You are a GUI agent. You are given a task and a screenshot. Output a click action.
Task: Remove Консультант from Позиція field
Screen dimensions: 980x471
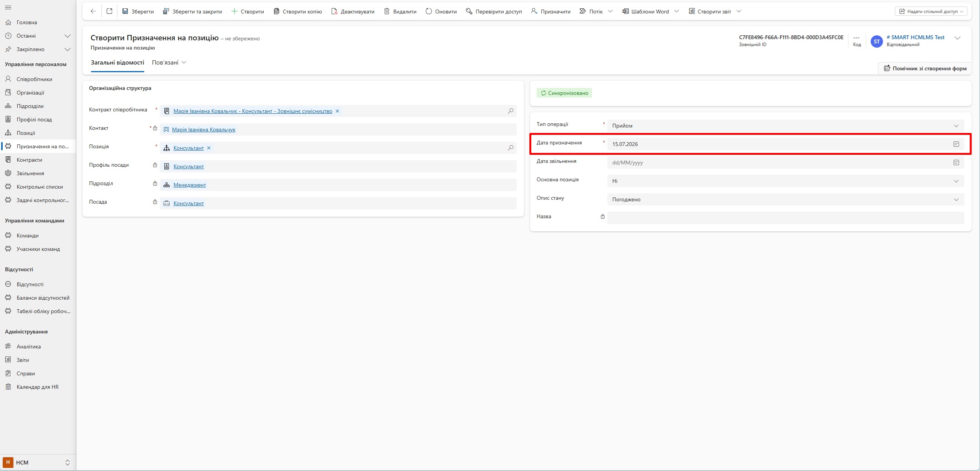[209, 148]
